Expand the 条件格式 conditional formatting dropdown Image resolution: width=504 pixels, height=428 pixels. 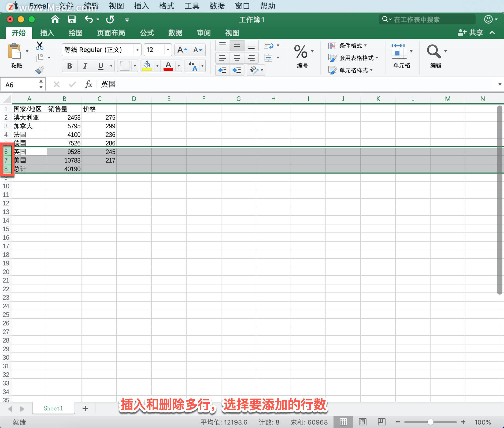[365, 46]
